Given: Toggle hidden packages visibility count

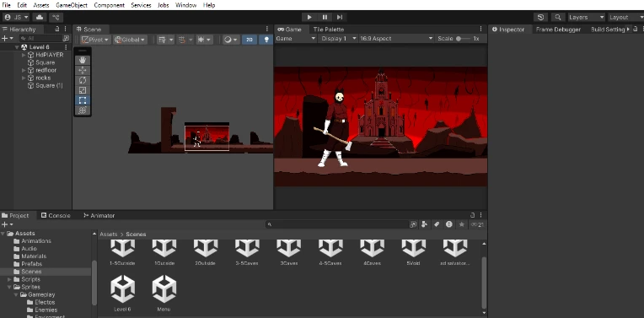Looking at the screenshot, I should 477,224.
